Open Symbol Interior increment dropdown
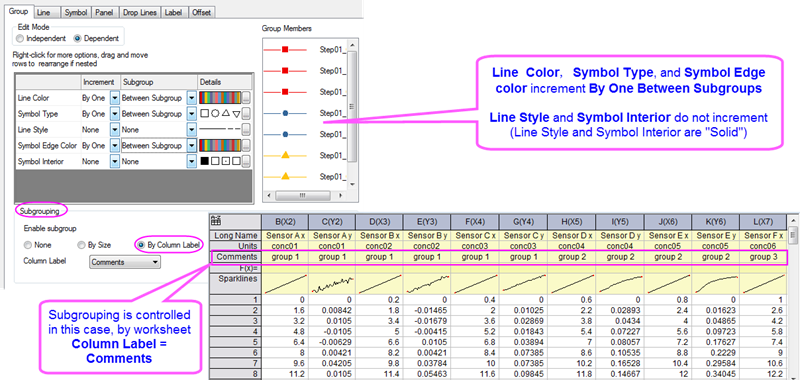 point(115,161)
